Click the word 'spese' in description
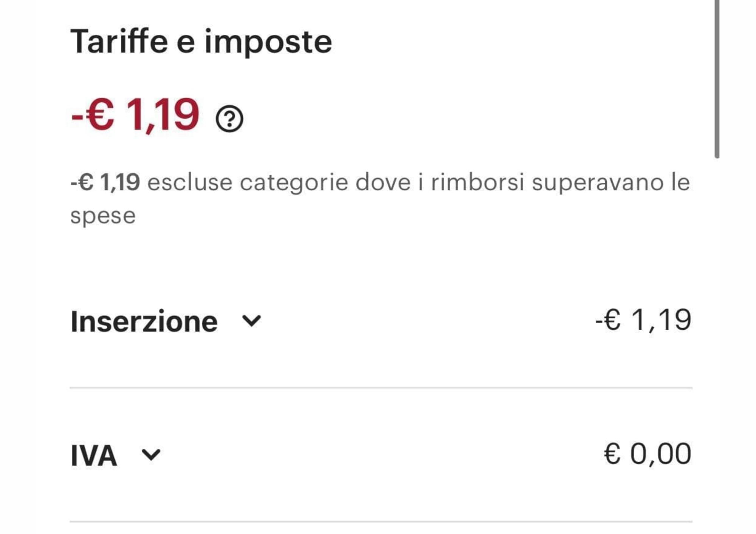 (x=103, y=216)
